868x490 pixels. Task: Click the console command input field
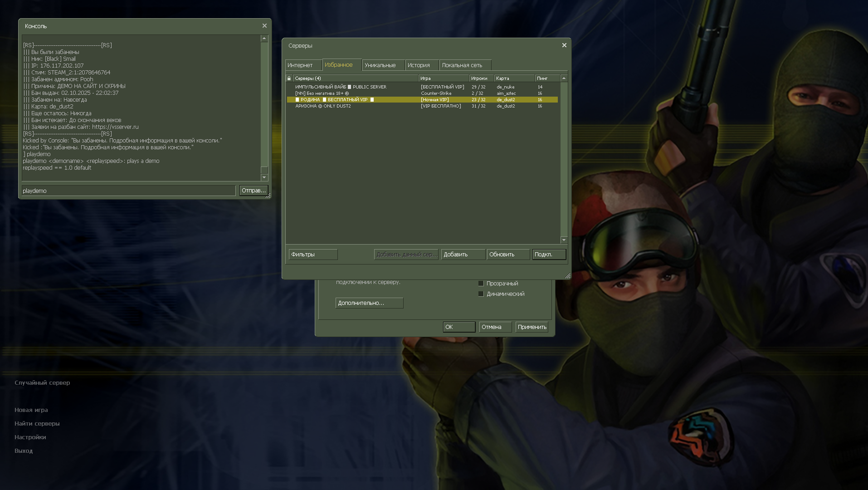[128, 191]
